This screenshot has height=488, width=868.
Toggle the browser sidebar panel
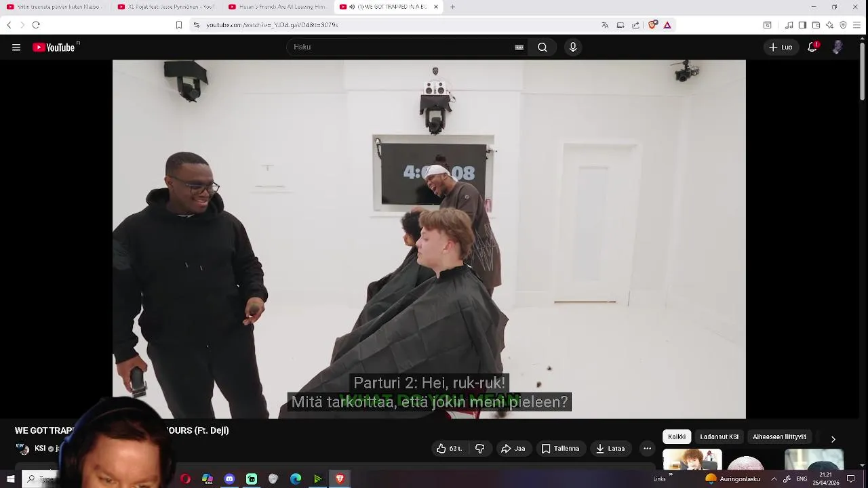[802, 25]
